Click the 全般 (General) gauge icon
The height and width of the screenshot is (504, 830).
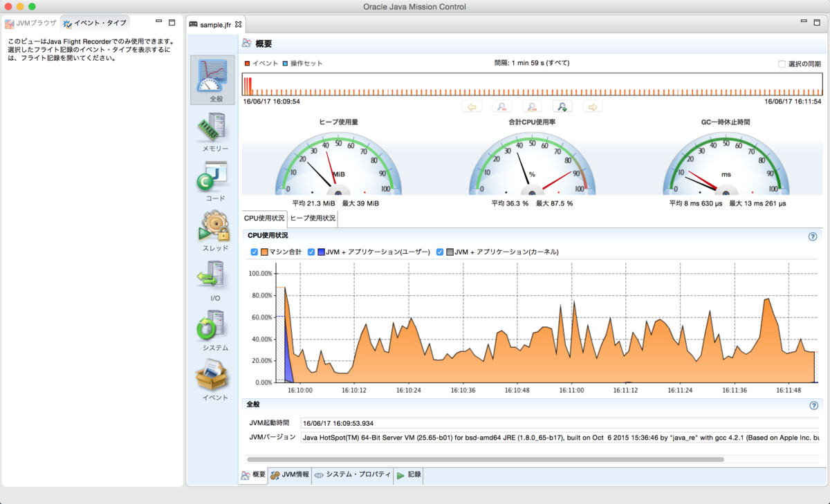tap(213, 76)
